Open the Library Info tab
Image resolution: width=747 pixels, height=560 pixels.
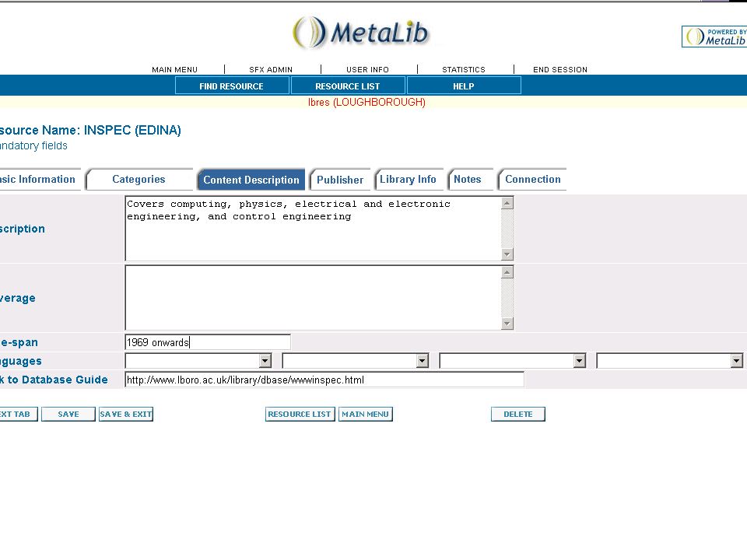[x=408, y=180]
